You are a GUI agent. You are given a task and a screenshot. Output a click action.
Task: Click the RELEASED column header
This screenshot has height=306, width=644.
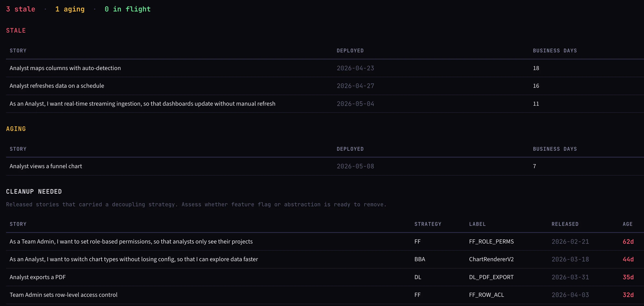point(565,224)
